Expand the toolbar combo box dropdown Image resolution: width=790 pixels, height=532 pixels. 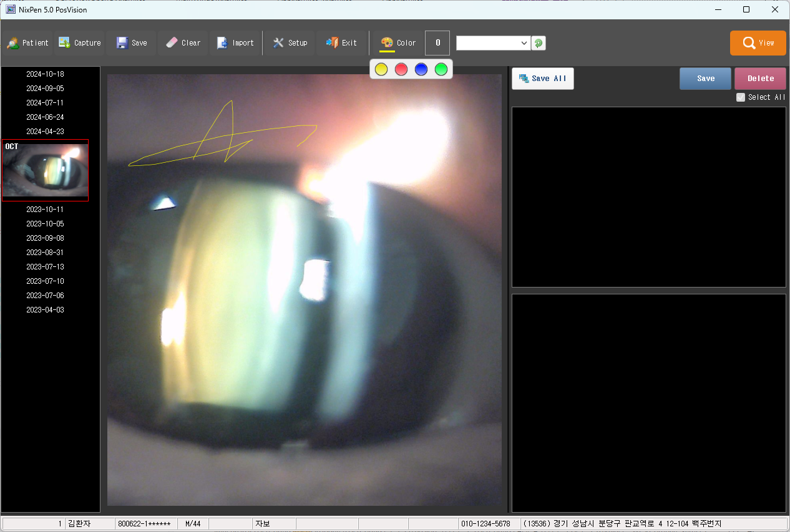(524, 43)
